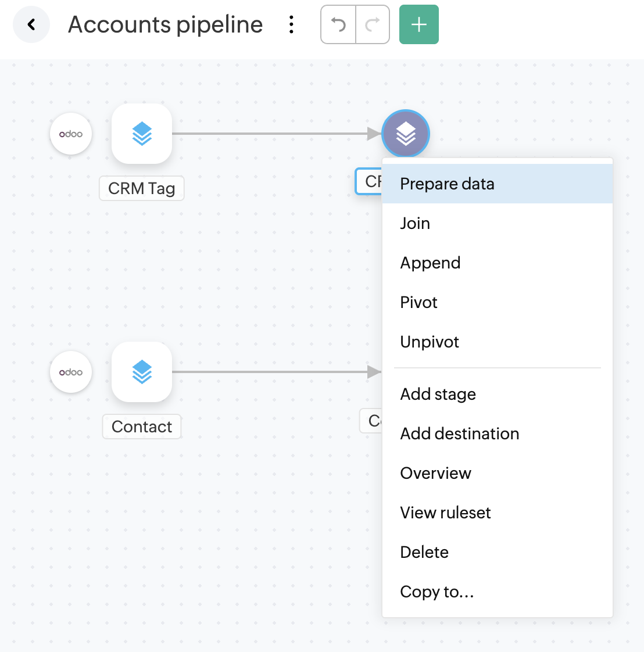The image size is (644, 652).
Task: Select Append in the context menu
Action: [430, 263]
